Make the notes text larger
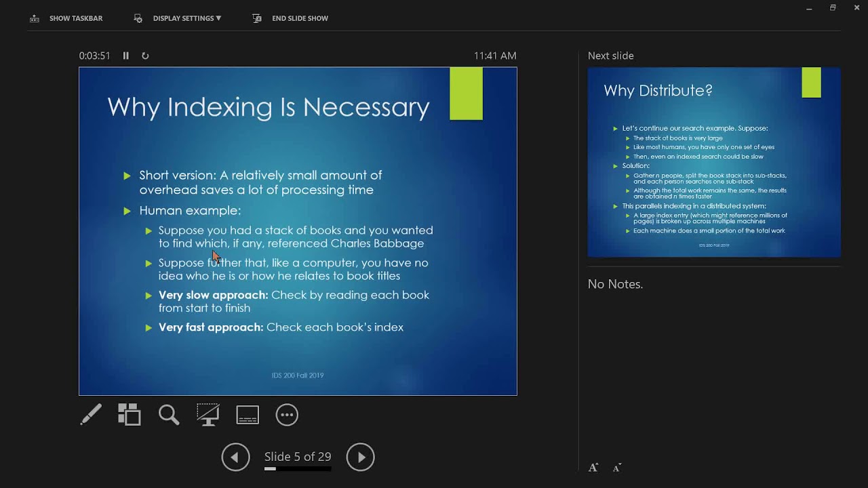The width and height of the screenshot is (868, 488). coord(593,468)
